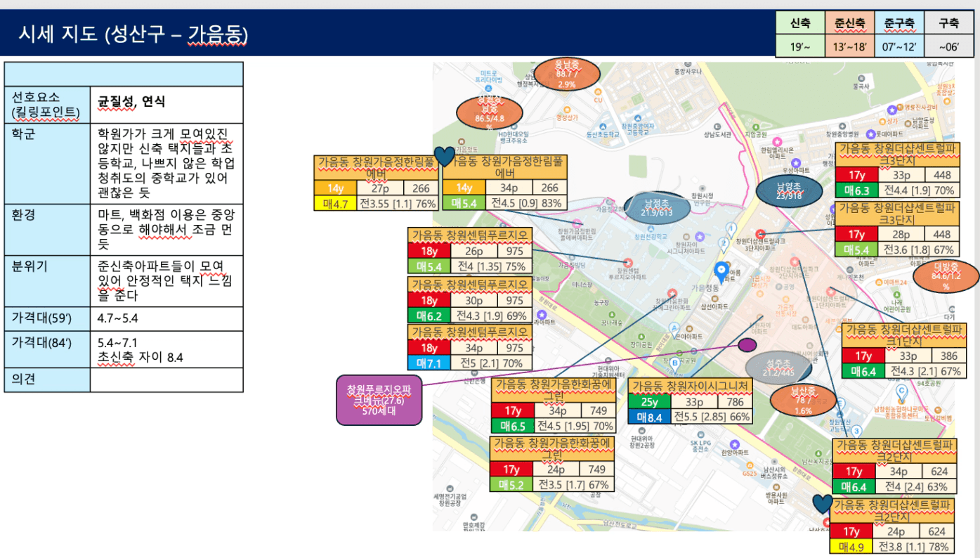The image size is (980, 558).
Task: Select the 남정초 21.9/613 blue ellipse
Action: pos(657,207)
